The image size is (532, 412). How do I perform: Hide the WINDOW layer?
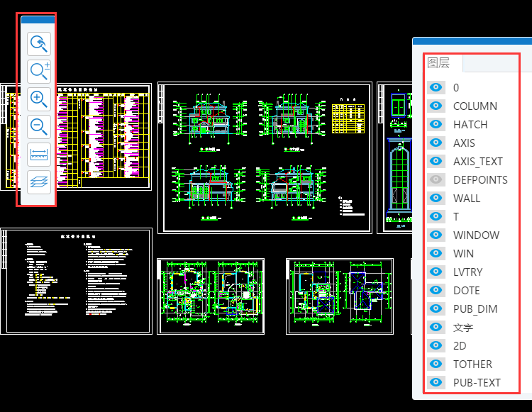[x=436, y=235]
